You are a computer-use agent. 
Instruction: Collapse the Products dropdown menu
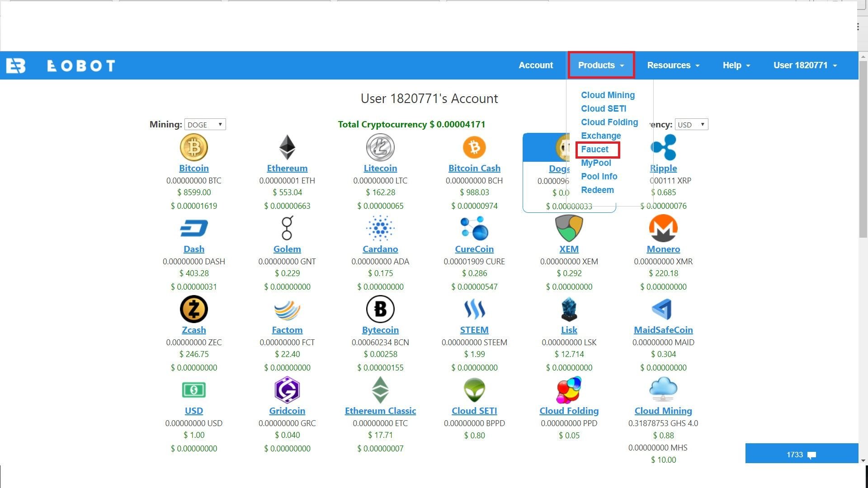point(601,65)
